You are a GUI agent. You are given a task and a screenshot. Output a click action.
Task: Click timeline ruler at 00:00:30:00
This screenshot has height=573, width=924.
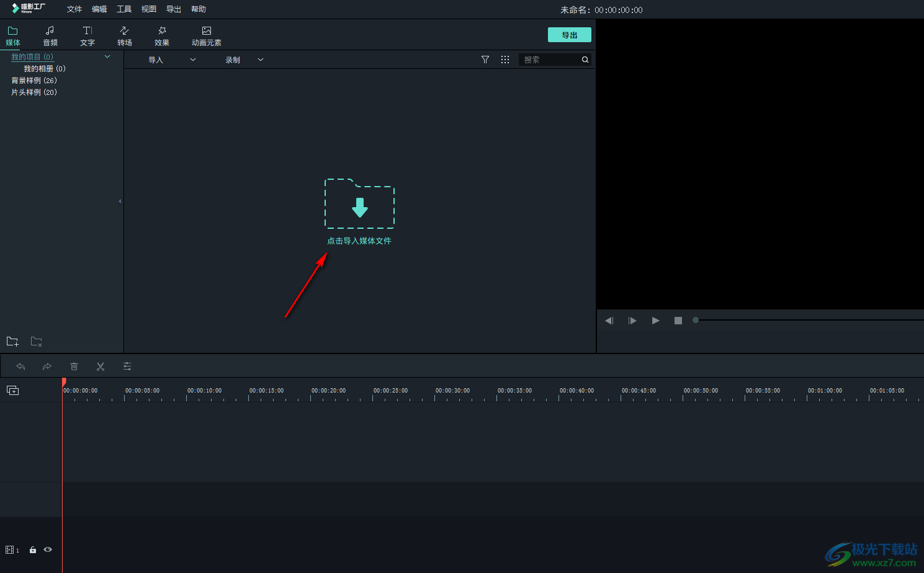452,391
